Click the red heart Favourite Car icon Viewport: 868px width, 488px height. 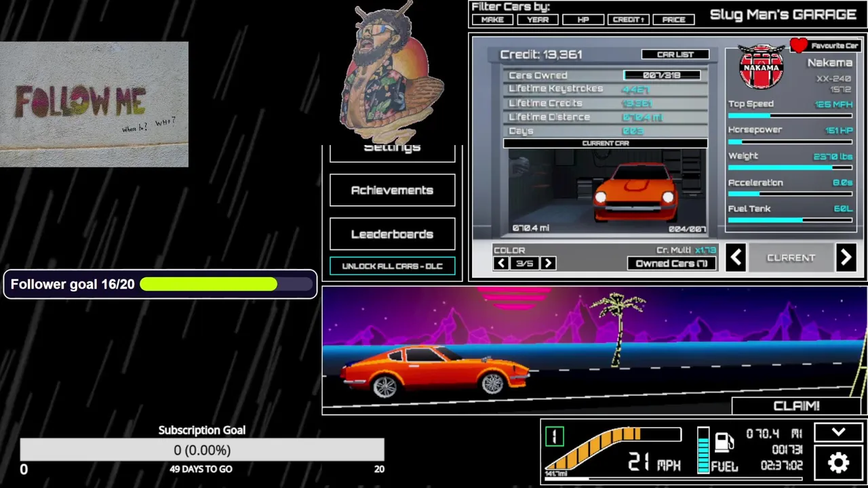point(799,45)
